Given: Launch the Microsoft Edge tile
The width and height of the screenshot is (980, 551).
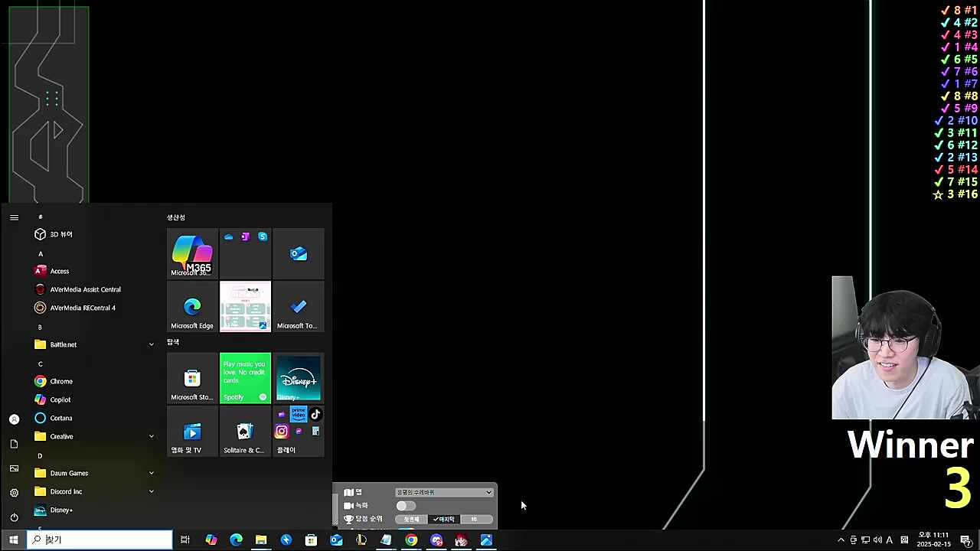Looking at the screenshot, I should [192, 307].
